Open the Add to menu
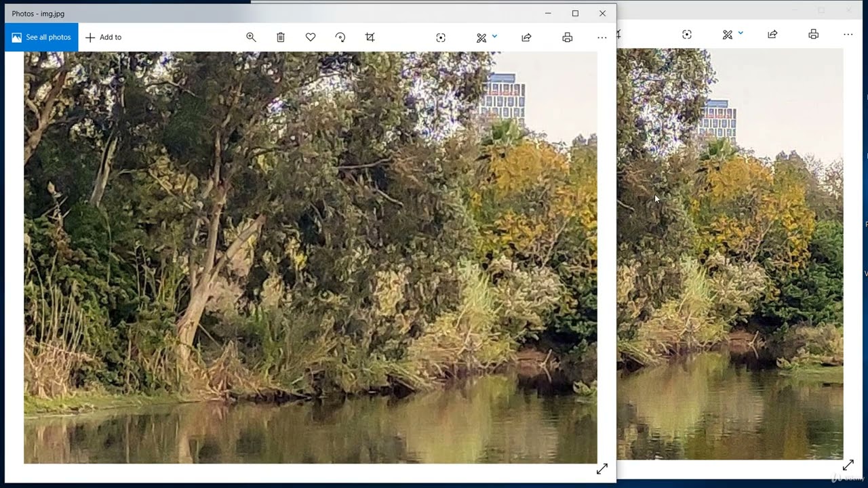 (x=103, y=37)
